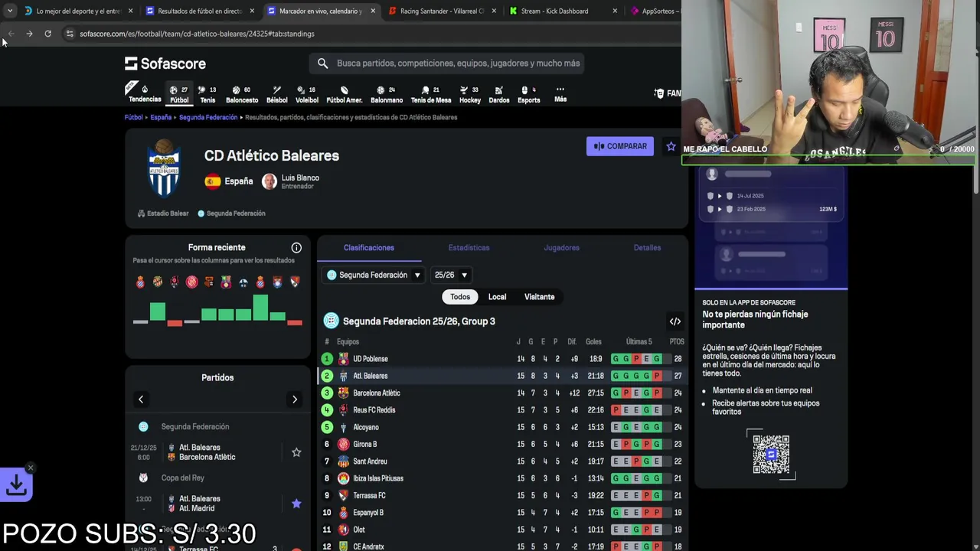The width and height of the screenshot is (980, 551).
Task: Open the Más sports menu
Action: tap(560, 94)
